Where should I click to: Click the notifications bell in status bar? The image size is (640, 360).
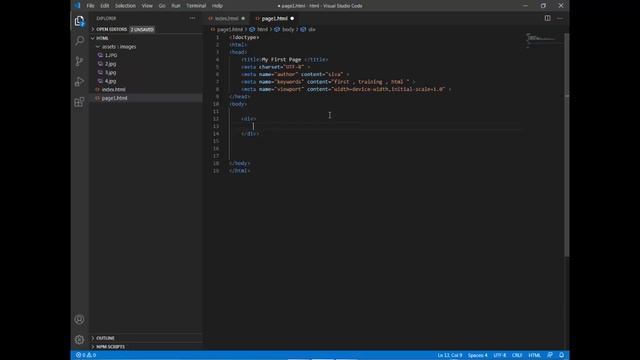(561, 355)
